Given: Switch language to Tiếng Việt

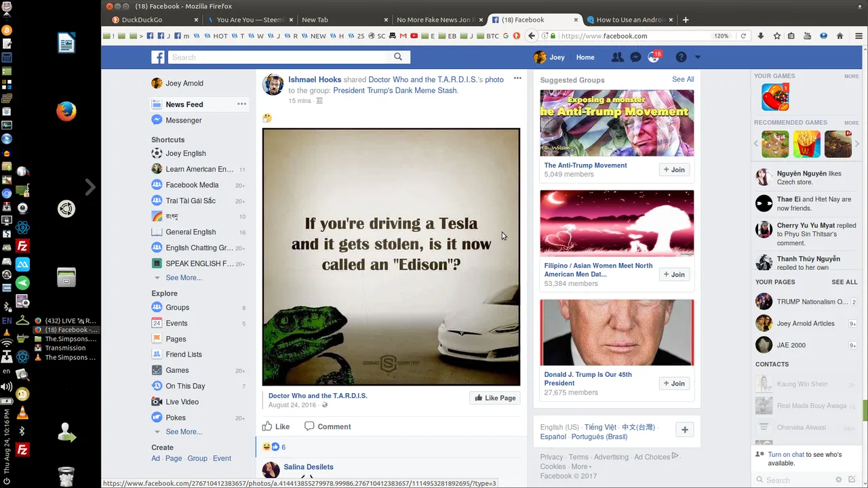Looking at the screenshot, I should click(600, 427).
